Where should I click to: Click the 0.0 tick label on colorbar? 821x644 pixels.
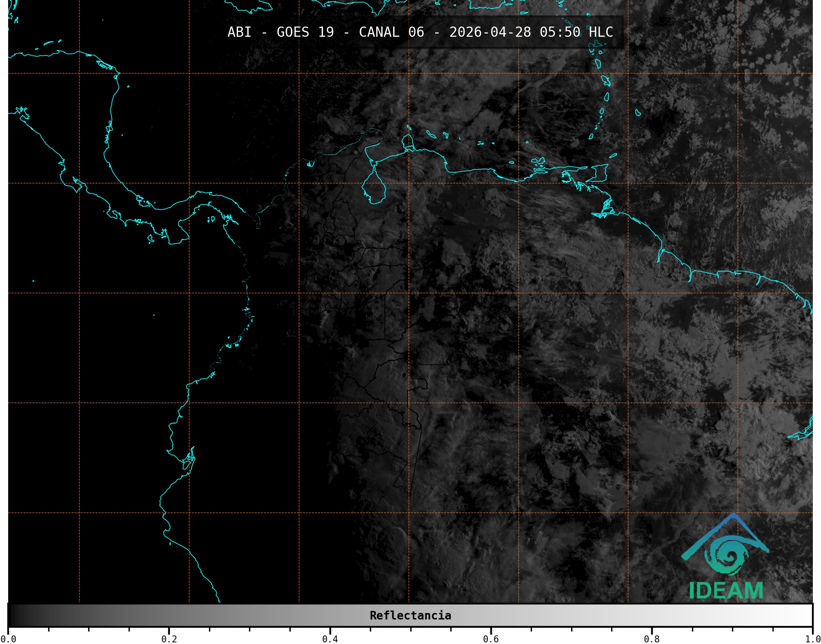(x=8, y=639)
